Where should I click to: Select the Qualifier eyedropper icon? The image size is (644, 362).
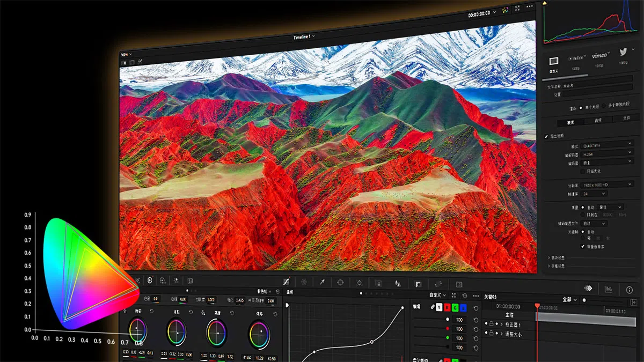(x=323, y=282)
